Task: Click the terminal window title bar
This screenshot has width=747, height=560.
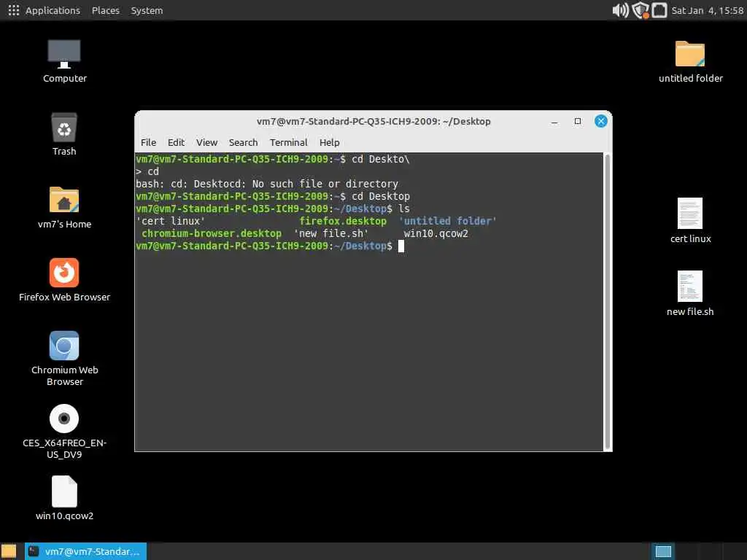Action: 373,122
